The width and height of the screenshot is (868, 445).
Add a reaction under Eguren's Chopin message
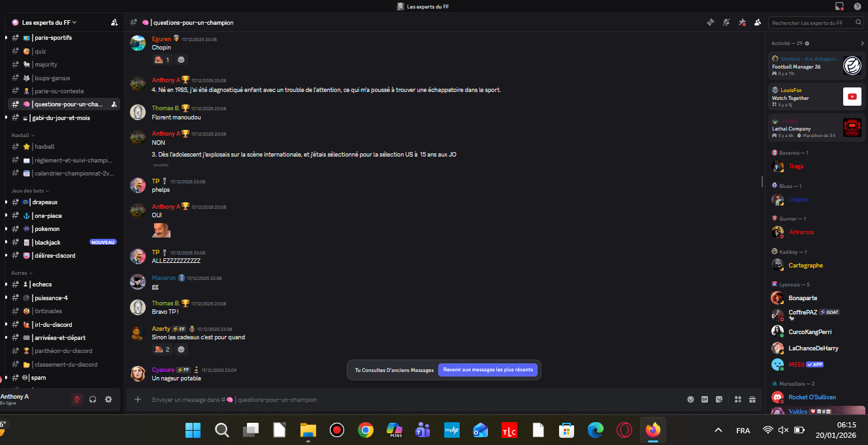tap(181, 59)
